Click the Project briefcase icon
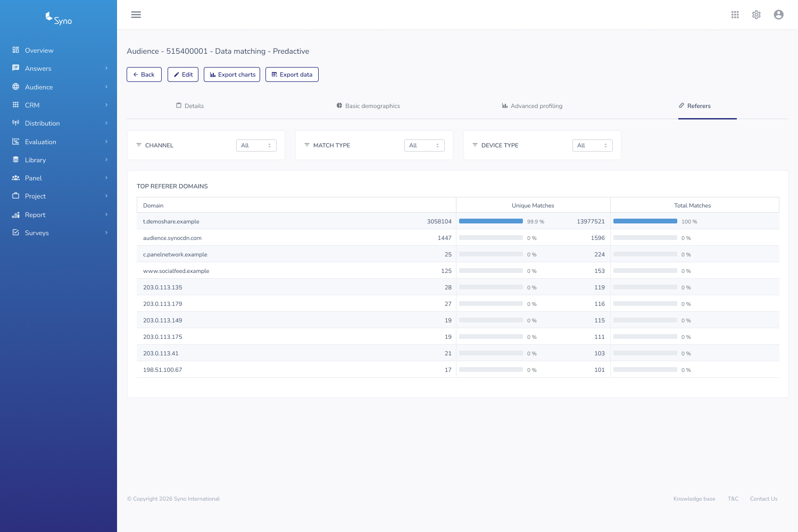The width and height of the screenshot is (798, 532). tap(15, 196)
